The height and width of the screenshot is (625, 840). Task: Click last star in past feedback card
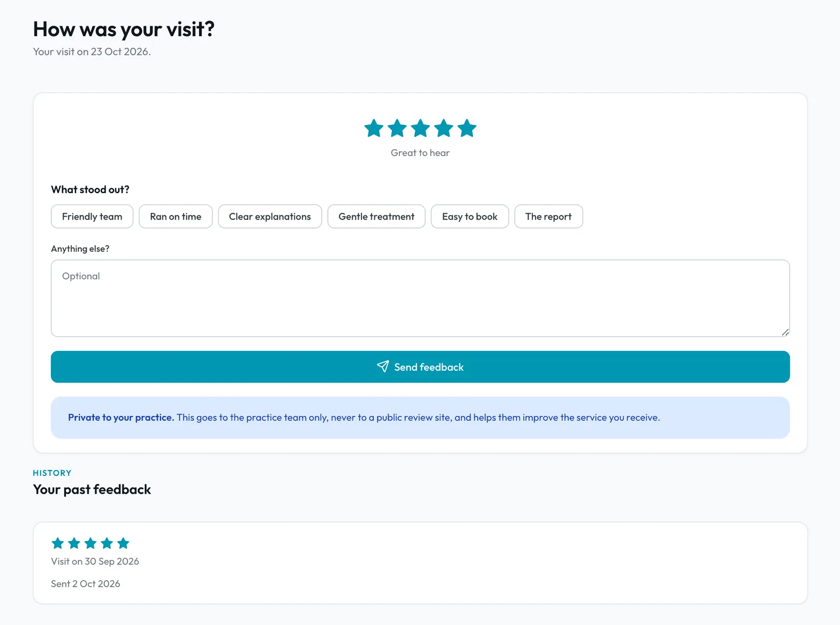(123, 543)
